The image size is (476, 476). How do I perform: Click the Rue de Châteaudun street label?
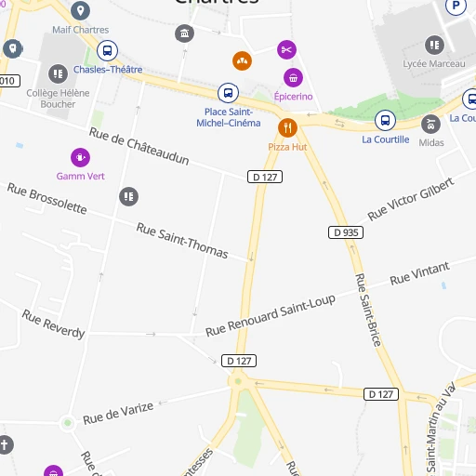139,146
